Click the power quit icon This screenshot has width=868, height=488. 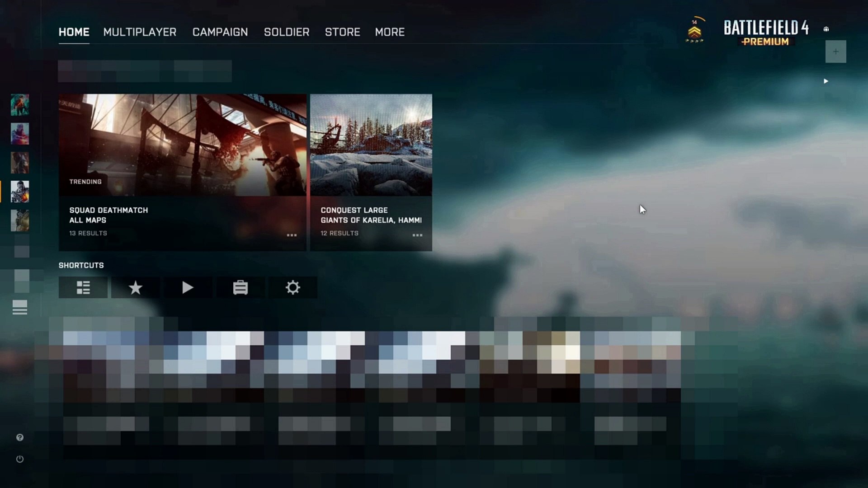click(x=20, y=459)
